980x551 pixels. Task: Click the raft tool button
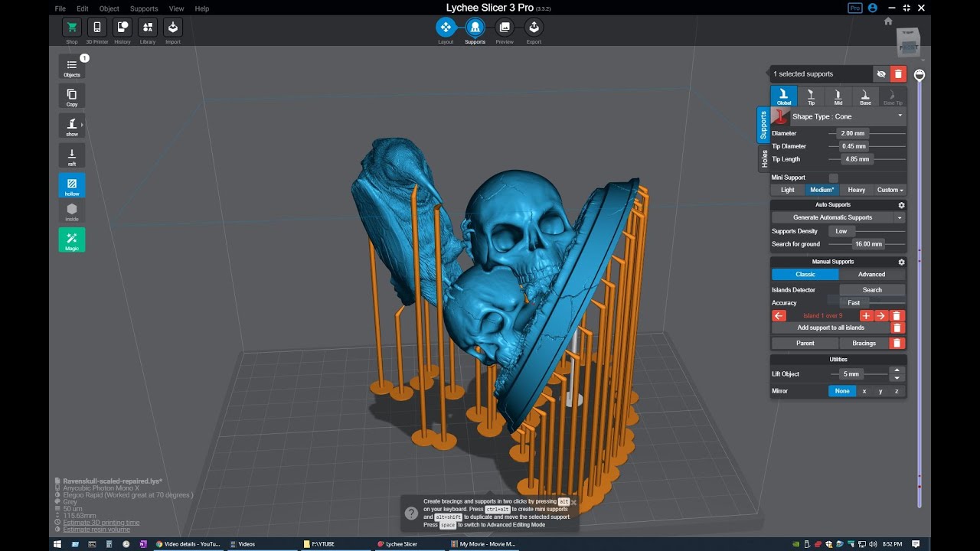tap(72, 155)
